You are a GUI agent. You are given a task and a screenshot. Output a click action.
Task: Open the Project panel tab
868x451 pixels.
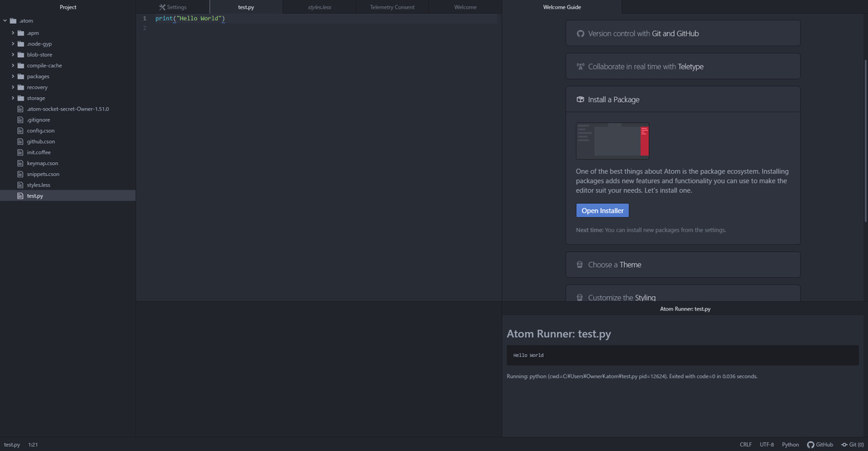click(x=68, y=7)
